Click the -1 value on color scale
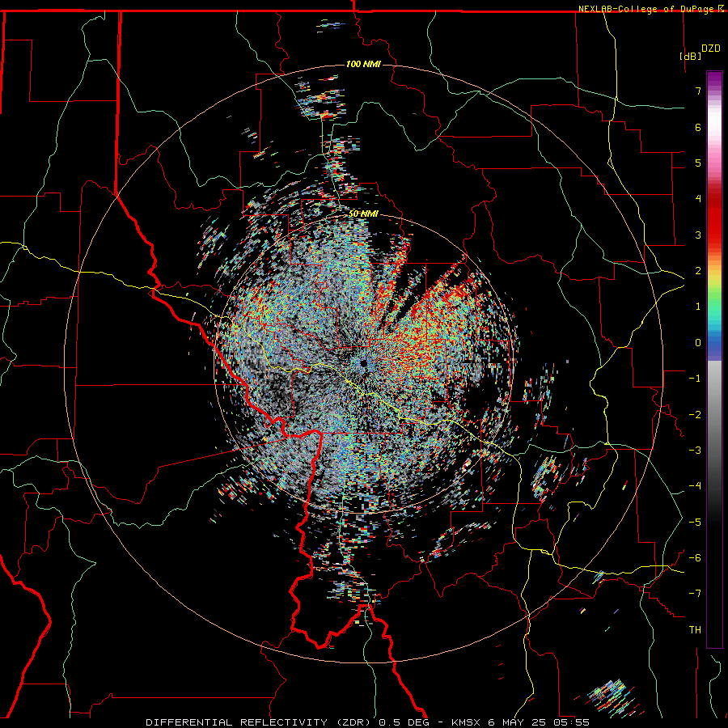Screen dimensions: 728x728 click(695, 379)
